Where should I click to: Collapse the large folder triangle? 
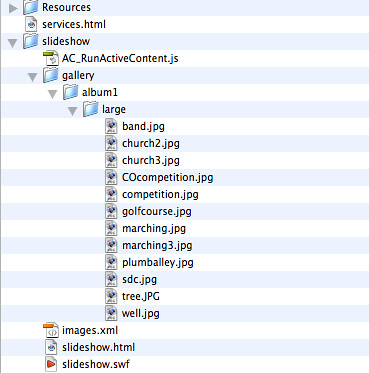73,111
